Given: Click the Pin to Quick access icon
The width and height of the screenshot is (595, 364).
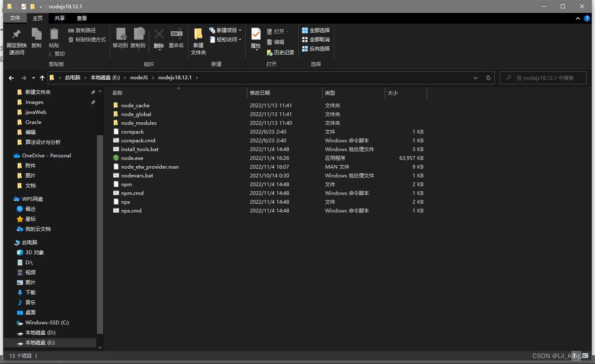Looking at the screenshot, I should coord(16,41).
